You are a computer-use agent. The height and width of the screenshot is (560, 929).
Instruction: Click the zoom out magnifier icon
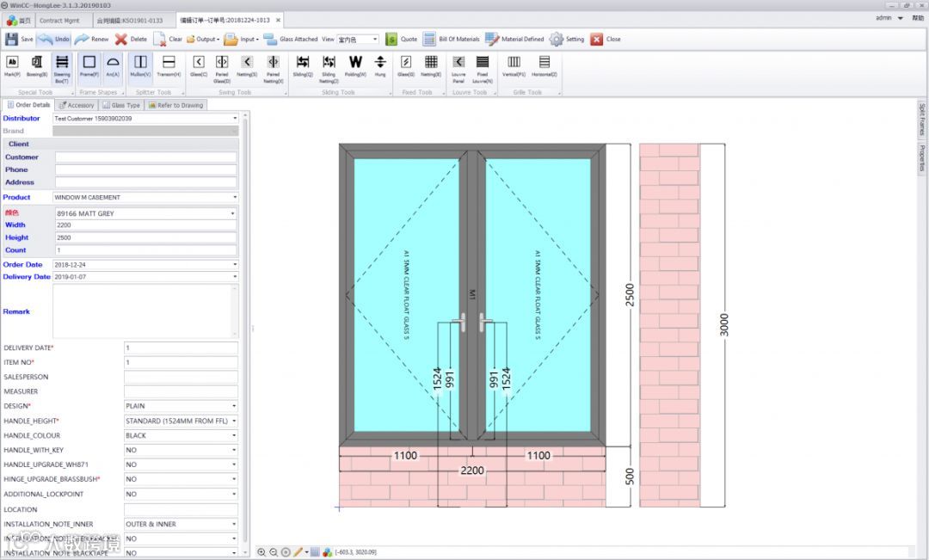[274, 551]
